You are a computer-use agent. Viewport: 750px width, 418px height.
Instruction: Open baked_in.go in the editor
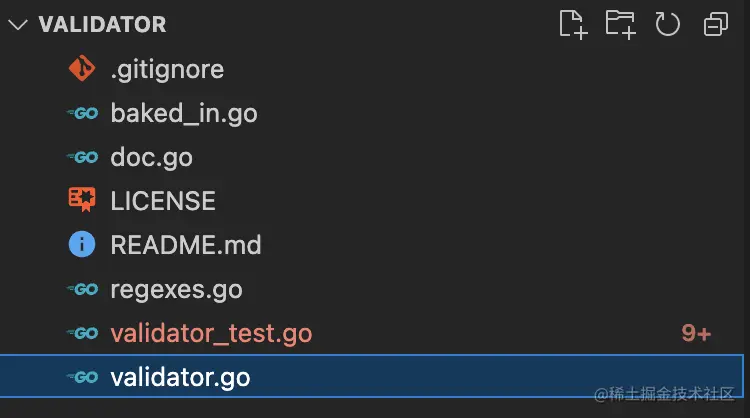click(184, 113)
